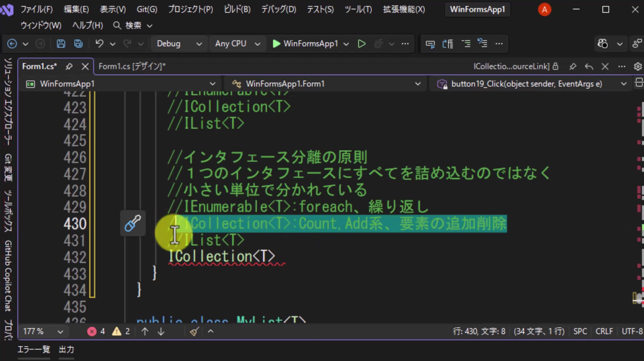
Task: Open the user account avatar A
Action: pyautogui.click(x=544, y=9)
